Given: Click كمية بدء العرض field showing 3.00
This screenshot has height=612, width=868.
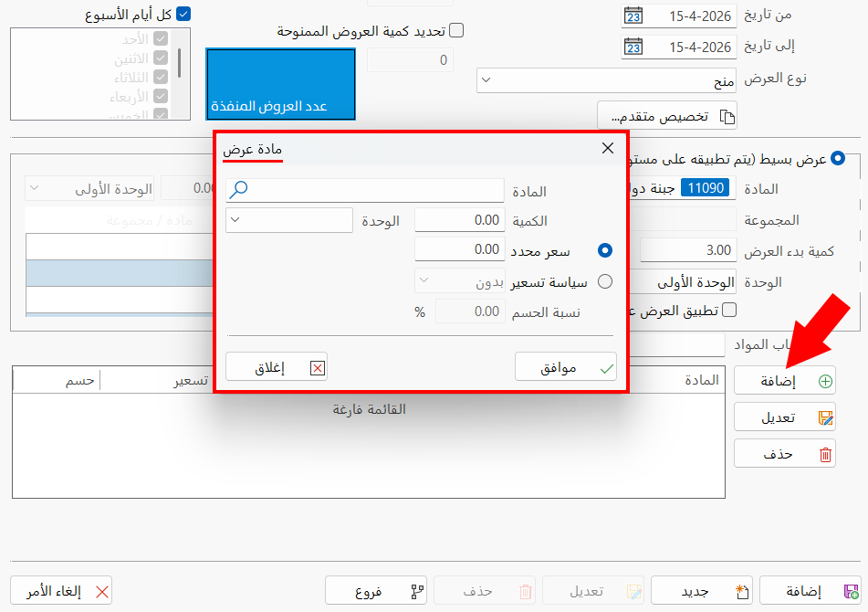Looking at the screenshot, I should pos(688,250).
